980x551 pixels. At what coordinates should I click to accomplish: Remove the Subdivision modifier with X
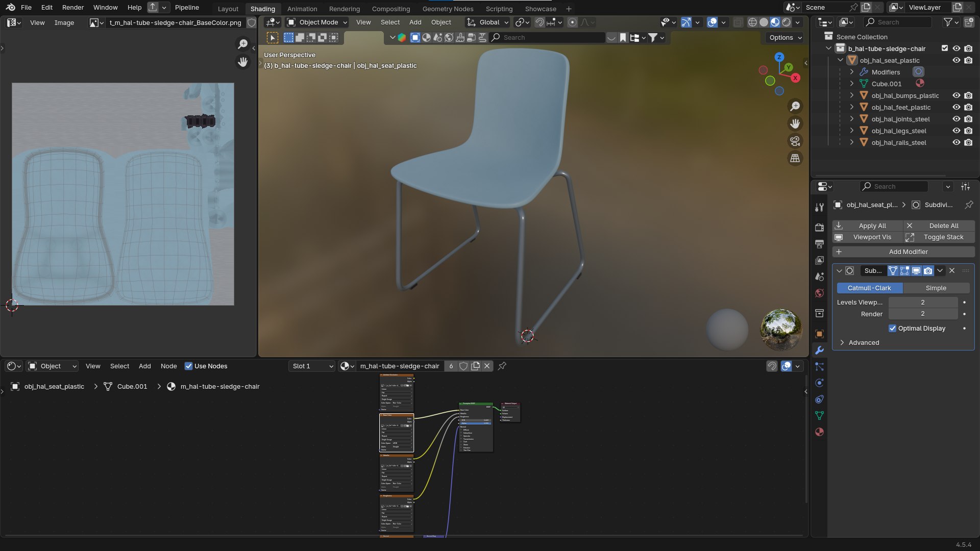(x=952, y=270)
